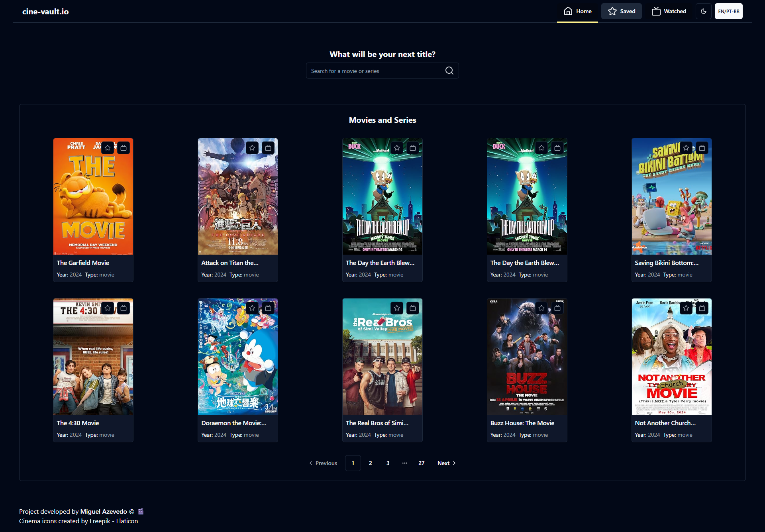Open The Real Bros of Simi poster

382,357
